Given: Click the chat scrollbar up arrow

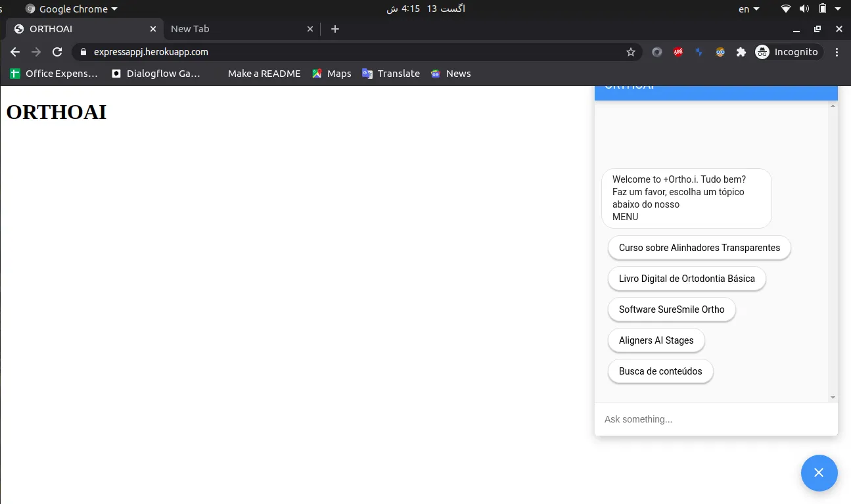Looking at the screenshot, I should point(833,106).
